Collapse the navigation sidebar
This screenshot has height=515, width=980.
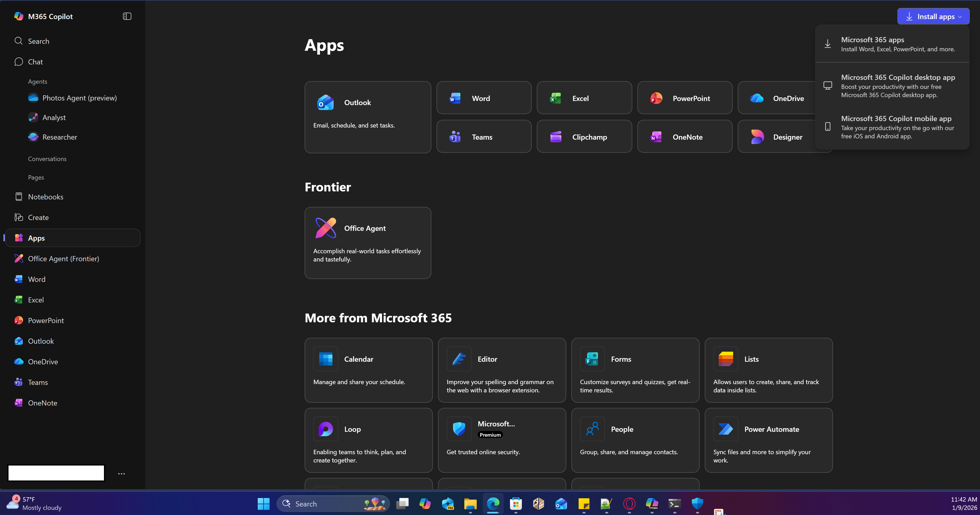pos(127,16)
